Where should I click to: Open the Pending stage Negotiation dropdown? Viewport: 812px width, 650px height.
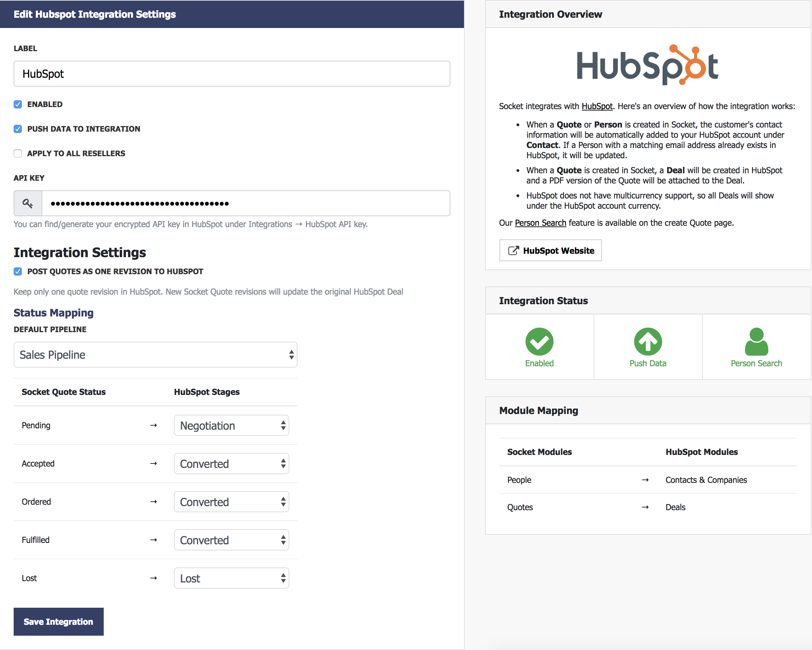pyautogui.click(x=232, y=425)
